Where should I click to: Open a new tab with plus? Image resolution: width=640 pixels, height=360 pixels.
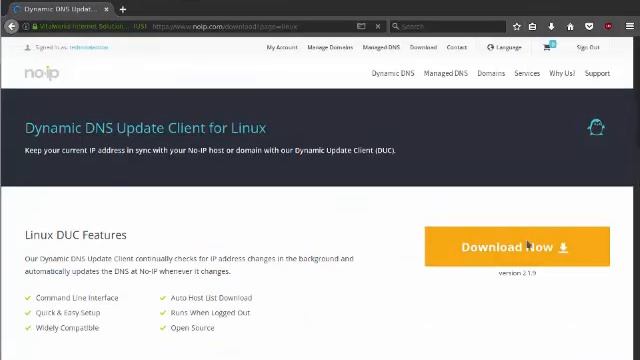123,9
